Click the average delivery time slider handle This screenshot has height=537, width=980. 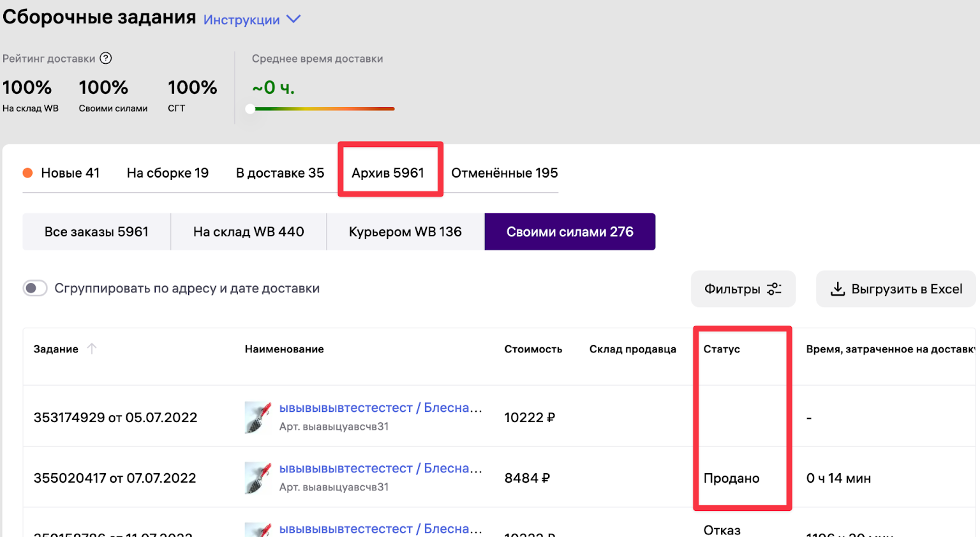coord(250,109)
